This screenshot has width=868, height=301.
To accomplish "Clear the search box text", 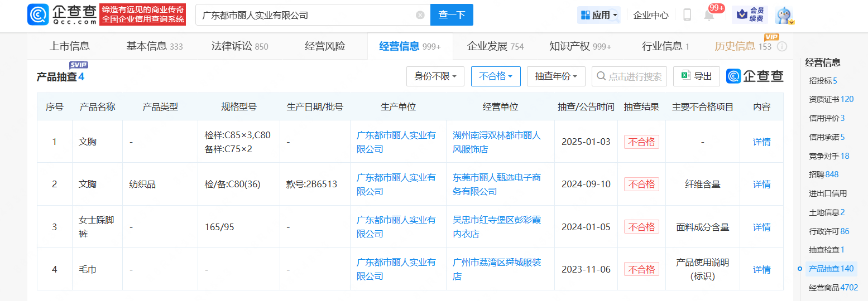I will 420,15.
